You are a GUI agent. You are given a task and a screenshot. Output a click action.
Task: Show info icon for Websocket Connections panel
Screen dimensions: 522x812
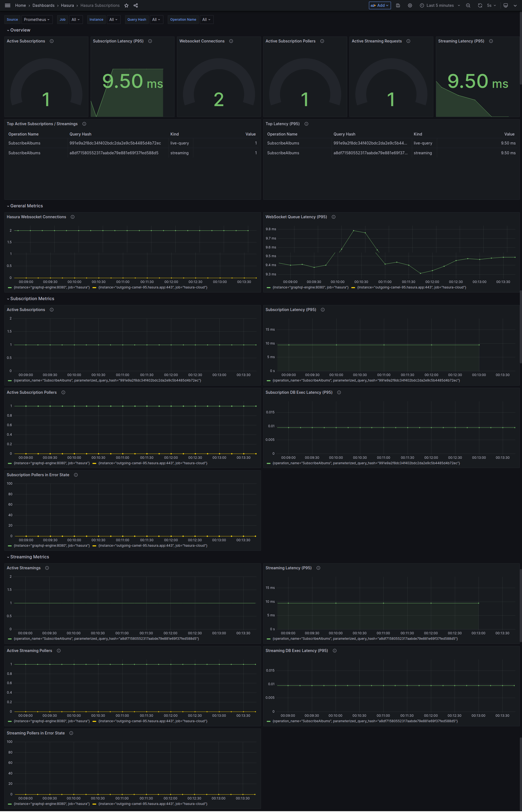pyautogui.click(x=231, y=41)
